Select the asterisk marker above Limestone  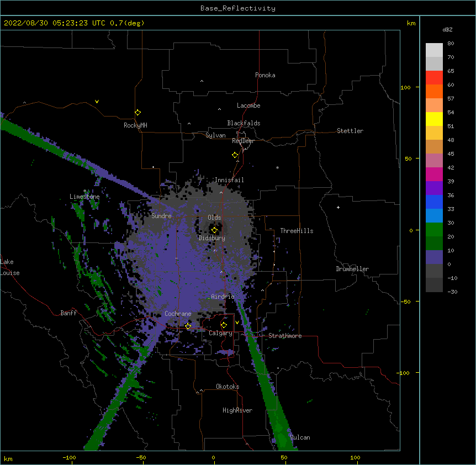coord(84,191)
